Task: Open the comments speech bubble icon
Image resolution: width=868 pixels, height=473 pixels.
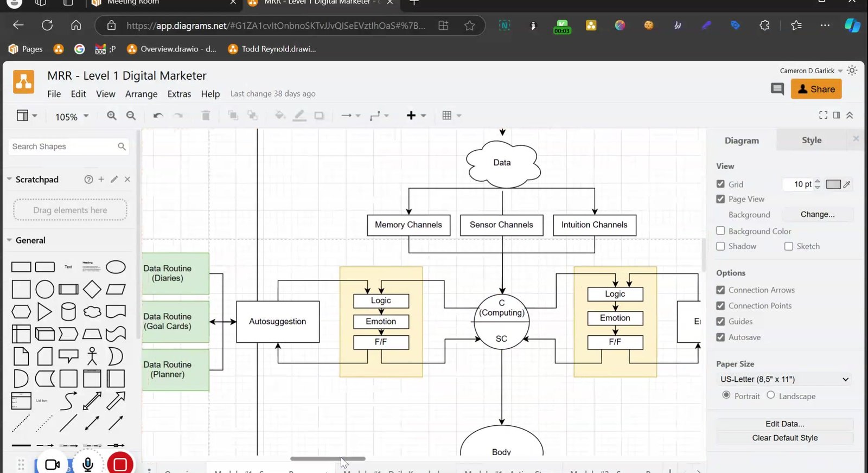Action: (777, 89)
